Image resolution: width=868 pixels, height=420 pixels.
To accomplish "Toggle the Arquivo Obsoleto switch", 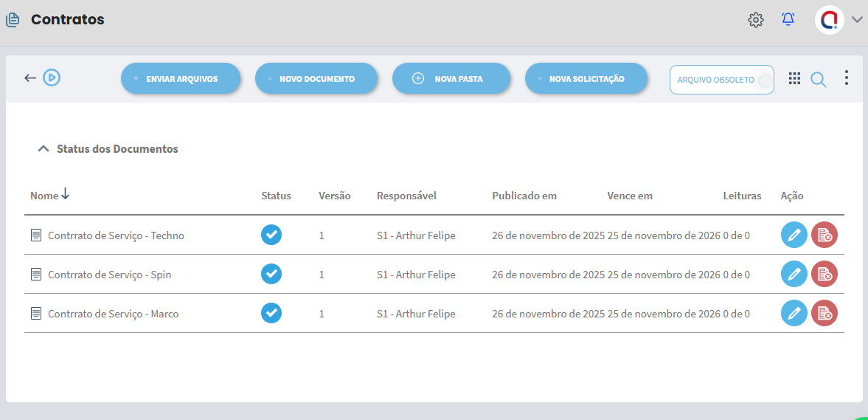I will tap(765, 80).
